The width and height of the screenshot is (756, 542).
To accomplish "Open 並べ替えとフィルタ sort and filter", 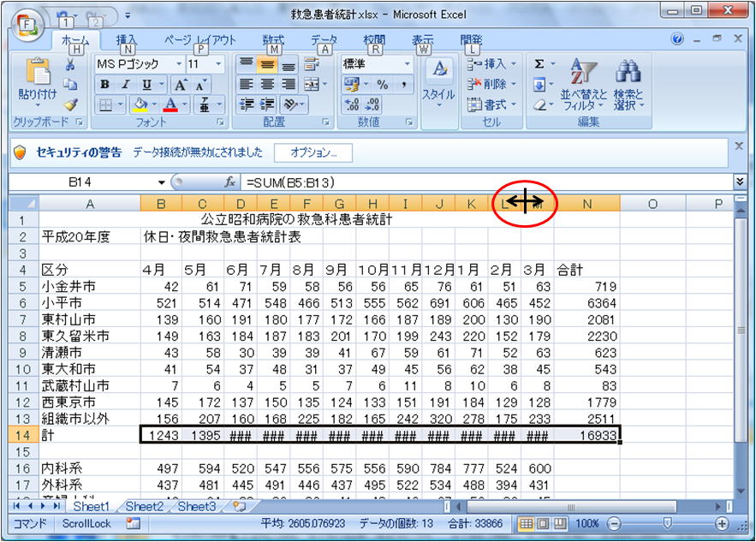I will (x=583, y=85).
